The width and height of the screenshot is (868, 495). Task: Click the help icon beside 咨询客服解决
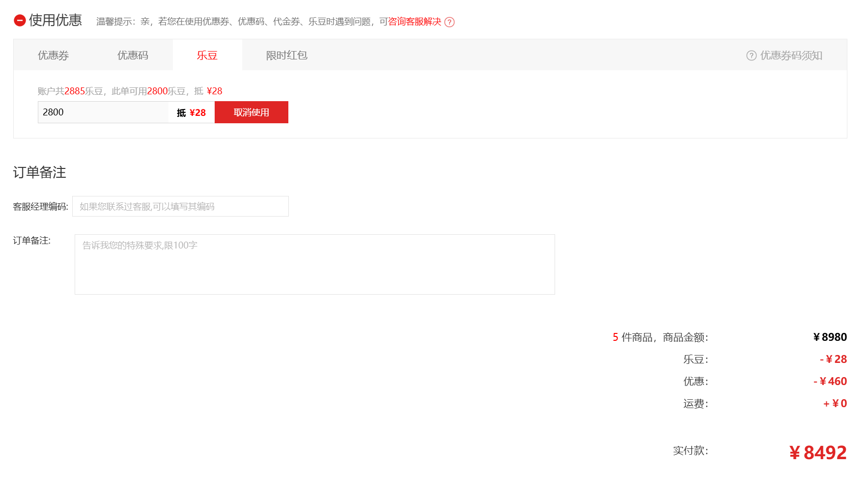click(449, 22)
